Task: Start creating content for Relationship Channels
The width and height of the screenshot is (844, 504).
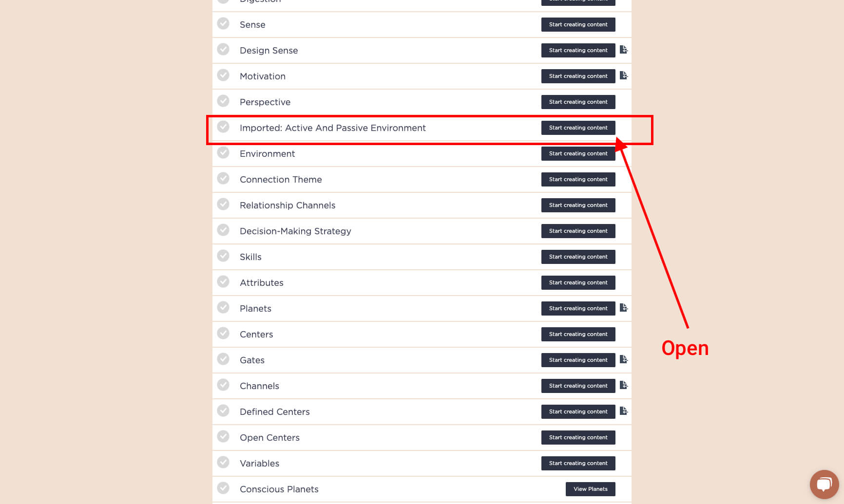Action: click(x=578, y=205)
